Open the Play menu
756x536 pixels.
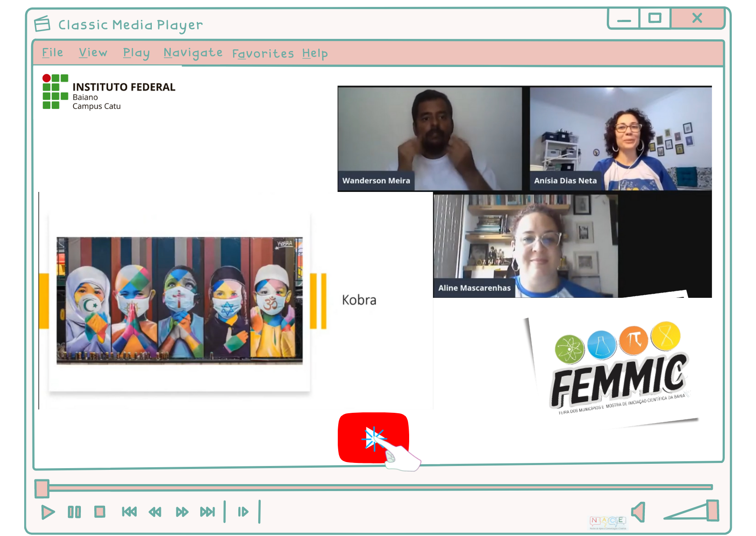pyautogui.click(x=136, y=53)
